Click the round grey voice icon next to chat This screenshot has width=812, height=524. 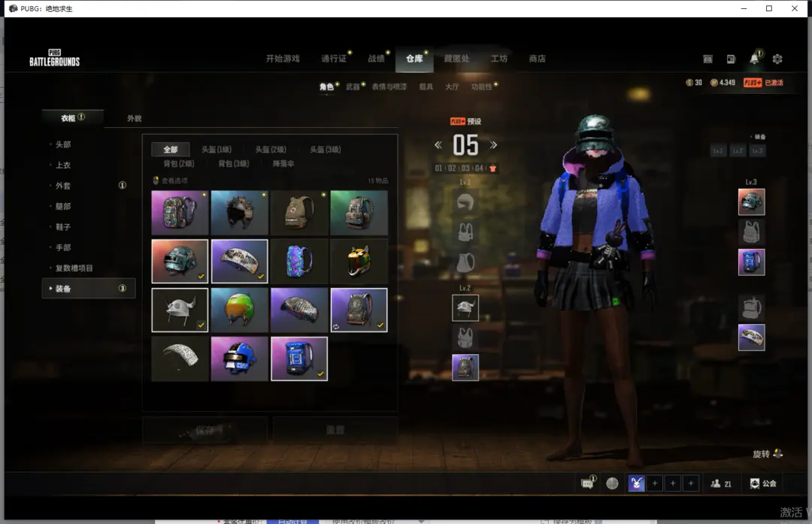click(612, 483)
